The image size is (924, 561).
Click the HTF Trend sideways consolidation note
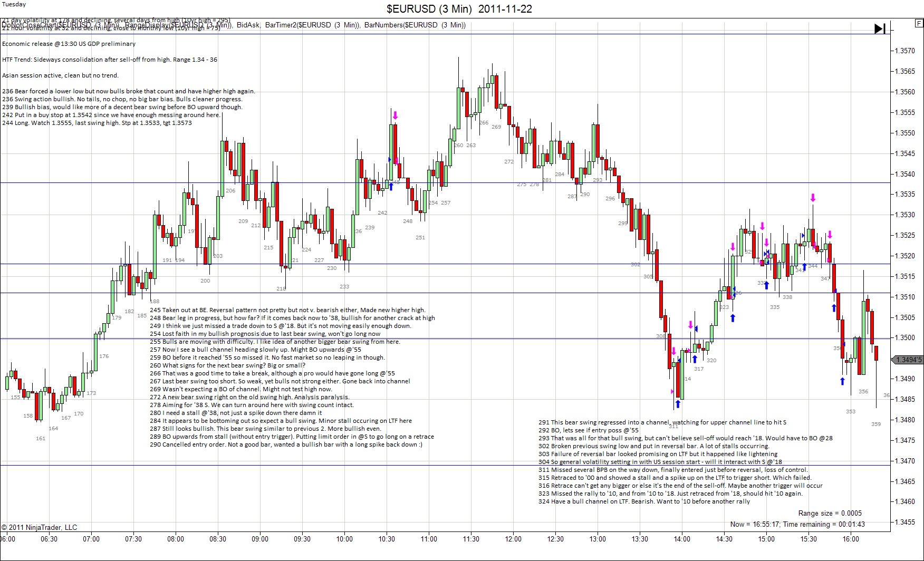point(110,60)
